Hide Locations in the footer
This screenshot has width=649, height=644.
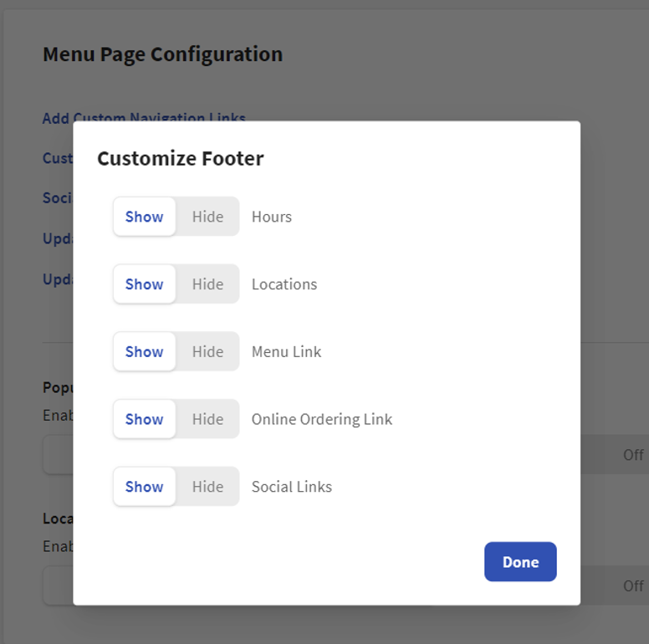pos(207,284)
